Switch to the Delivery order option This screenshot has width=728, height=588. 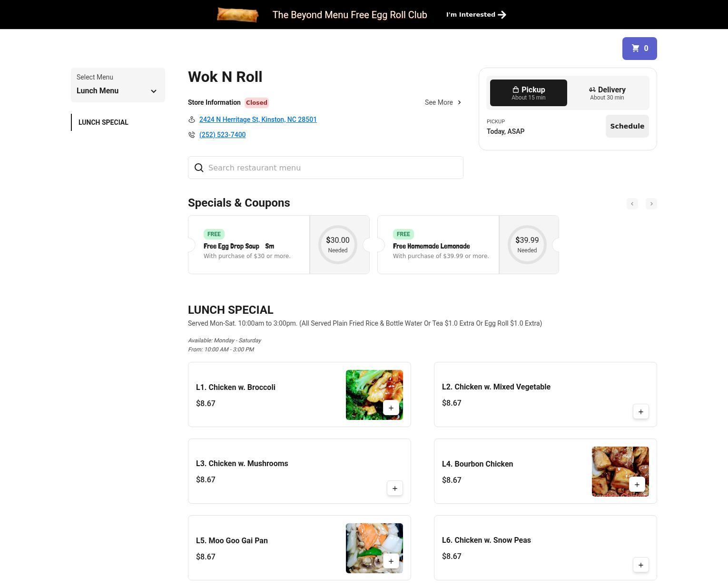pyautogui.click(x=607, y=93)
